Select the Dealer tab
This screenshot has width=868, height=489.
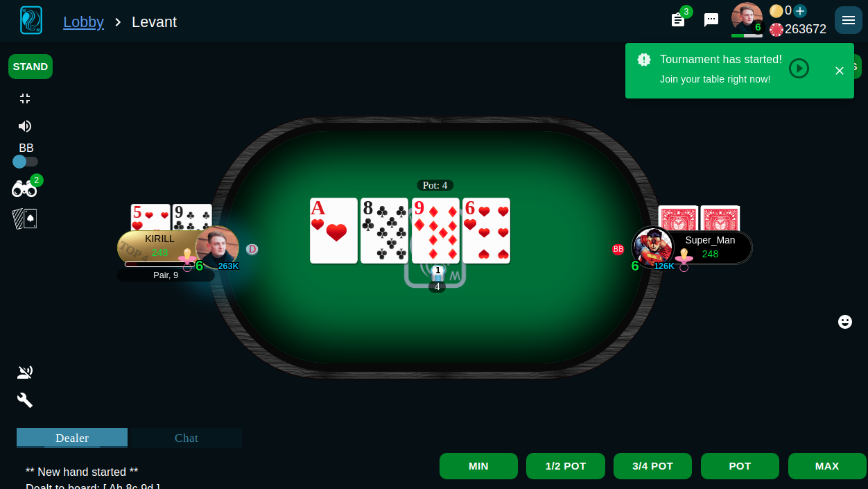(72, 438)
